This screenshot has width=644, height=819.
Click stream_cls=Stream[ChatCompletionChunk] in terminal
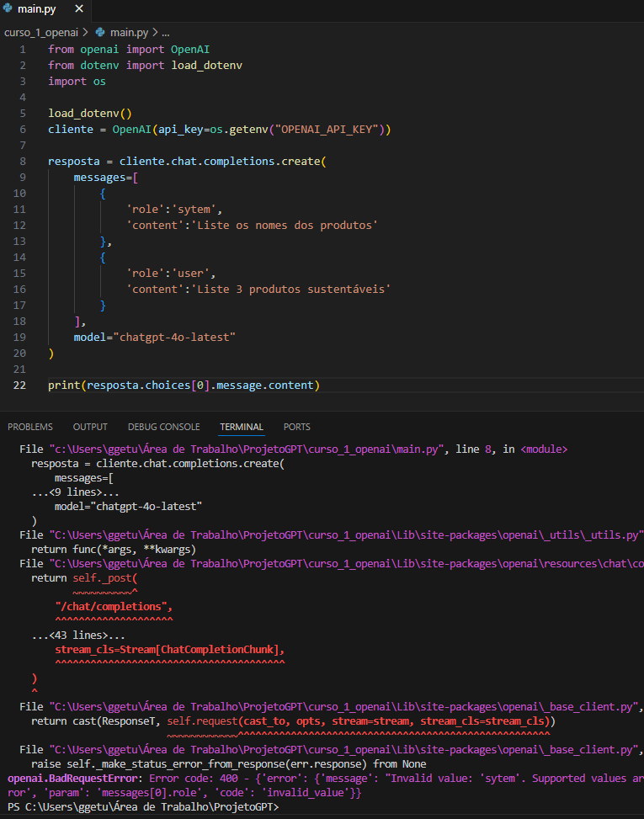168,650
